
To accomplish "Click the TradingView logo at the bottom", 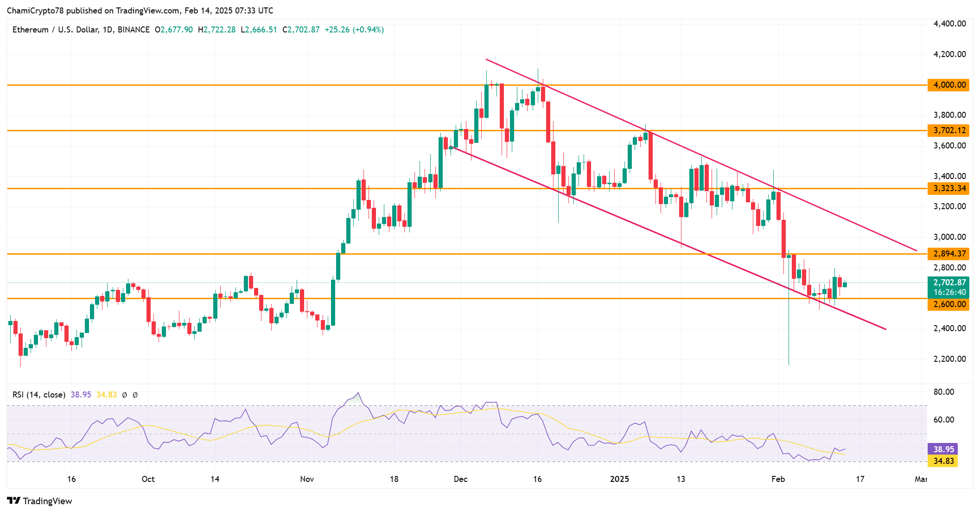I will [39, 501].
